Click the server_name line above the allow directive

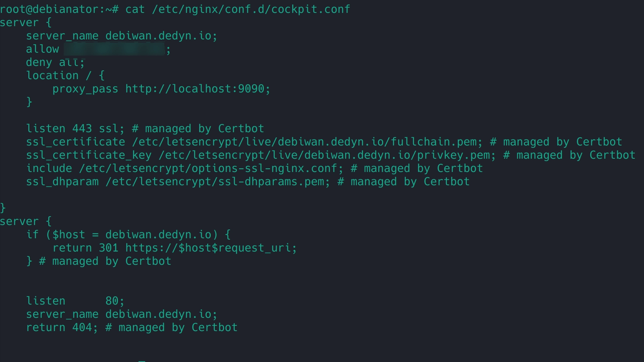(122, 36)
